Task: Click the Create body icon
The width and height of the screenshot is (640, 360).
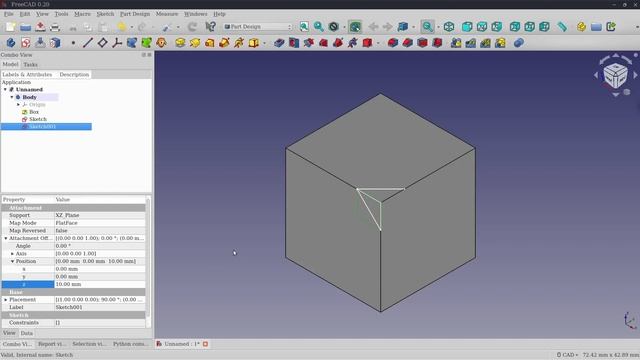Action: [x=11, y=42]
